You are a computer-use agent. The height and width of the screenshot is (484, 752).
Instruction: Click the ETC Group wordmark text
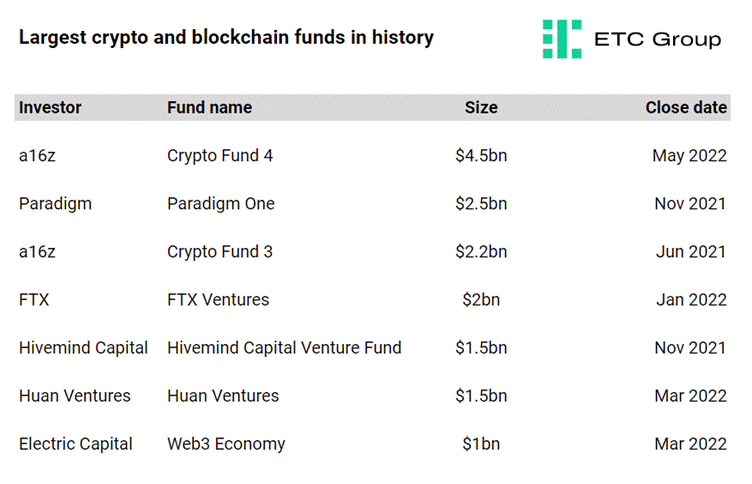[658, 39]
